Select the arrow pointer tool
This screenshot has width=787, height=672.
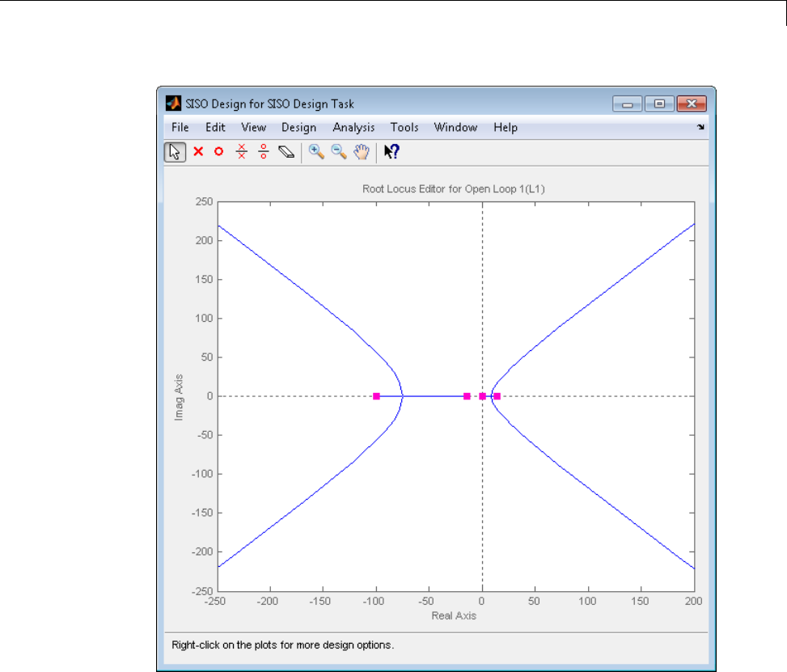[x=175, y=151]
